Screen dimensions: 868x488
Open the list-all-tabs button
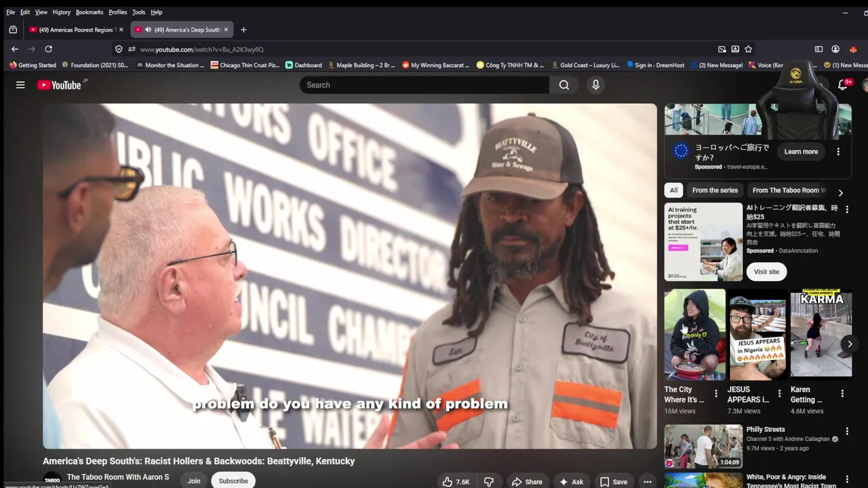13,30
